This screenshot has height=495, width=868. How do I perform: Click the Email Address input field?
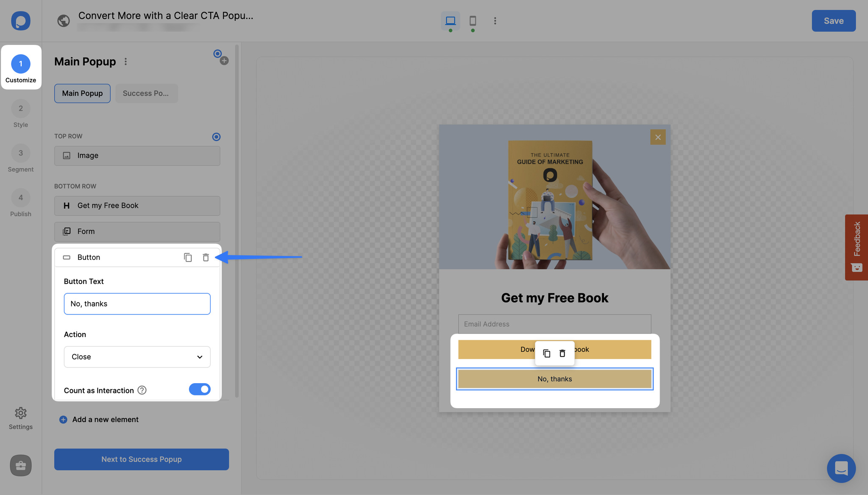pyautogui.click(x=554, y=323)
